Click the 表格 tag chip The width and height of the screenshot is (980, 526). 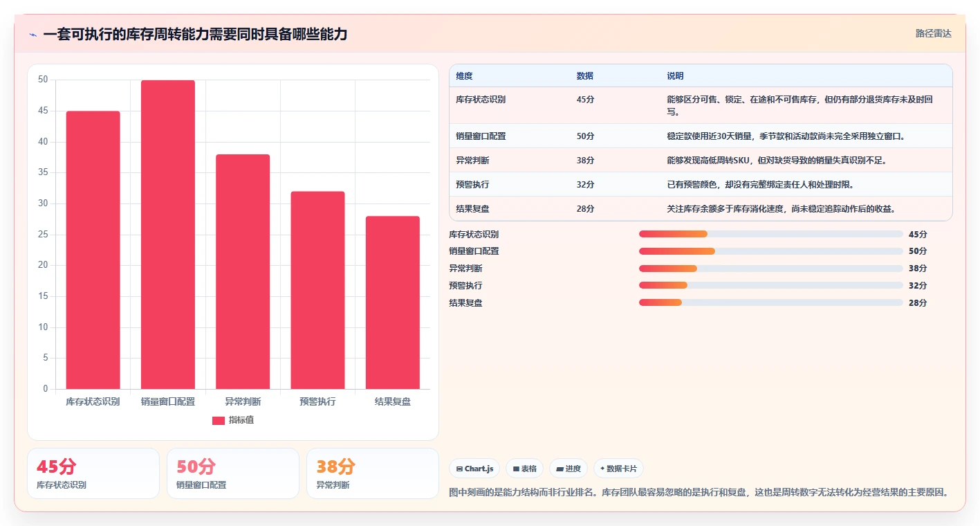pyautogui.click(x=525, y=469)
